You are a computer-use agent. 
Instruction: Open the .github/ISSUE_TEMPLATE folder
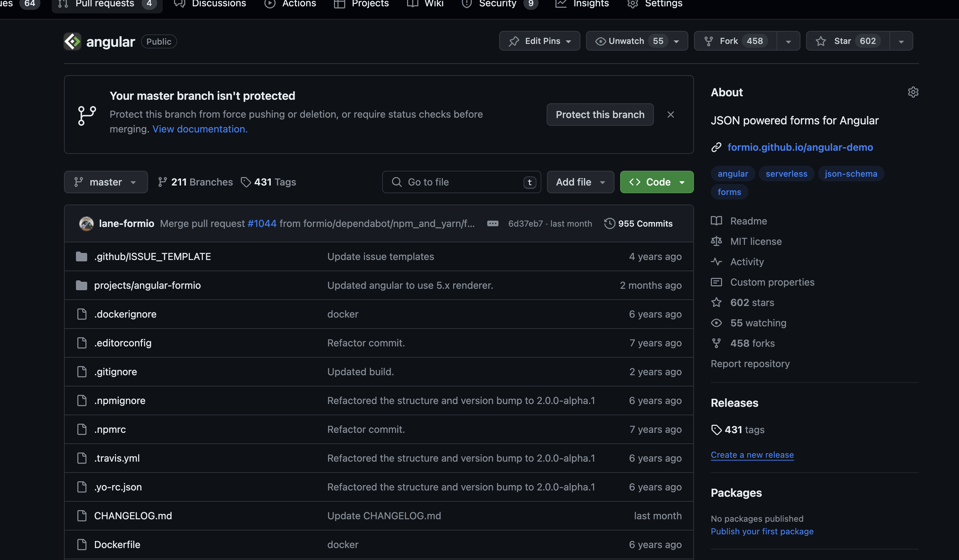[x=152, y=256]
